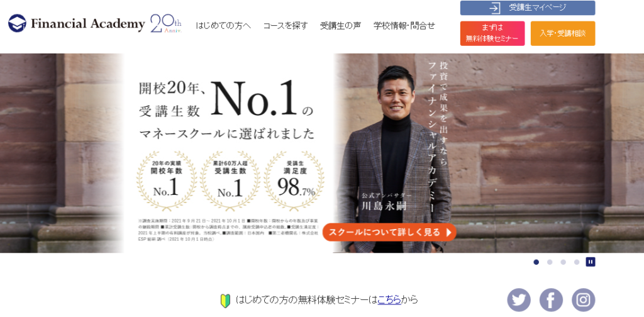Select the fourth carousel slide dot
The width and height of the screenshot is (644, 317).
[x=577, y=262]
